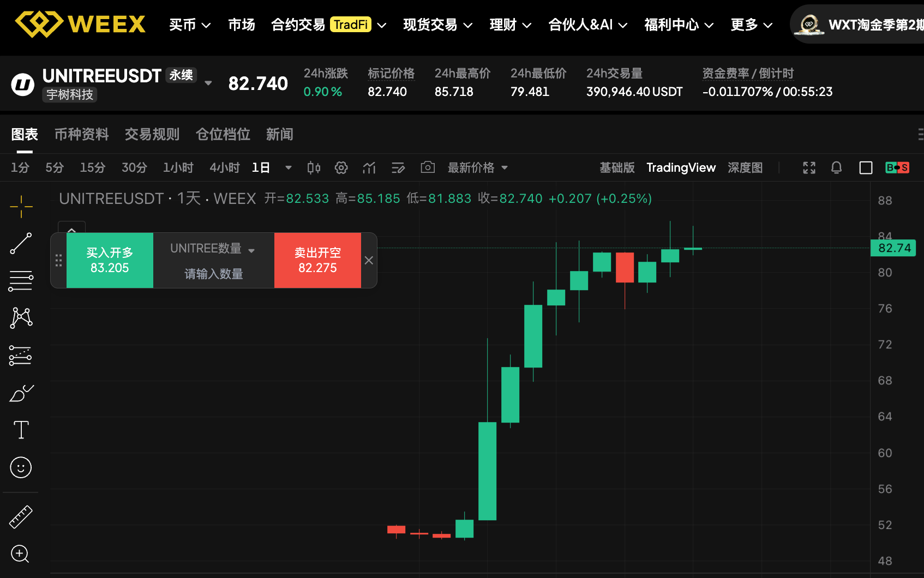Switch to TradingView chart
The image size is (924, 578).
pos(681,167)
